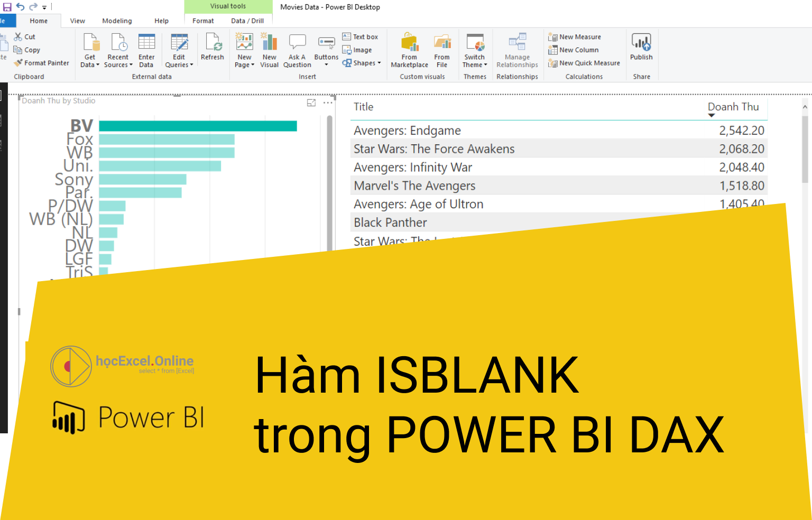Import custom visual From File

[x=442, y=51]
